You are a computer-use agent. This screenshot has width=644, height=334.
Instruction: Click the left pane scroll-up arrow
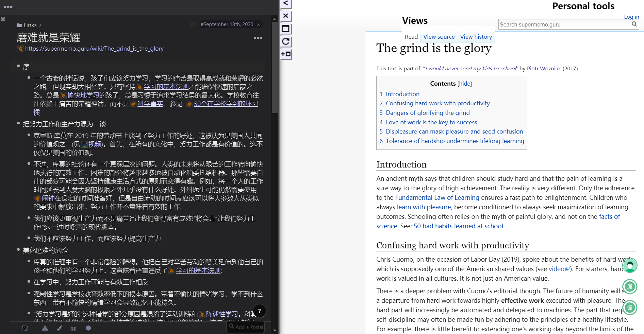[x=275, y=19]
